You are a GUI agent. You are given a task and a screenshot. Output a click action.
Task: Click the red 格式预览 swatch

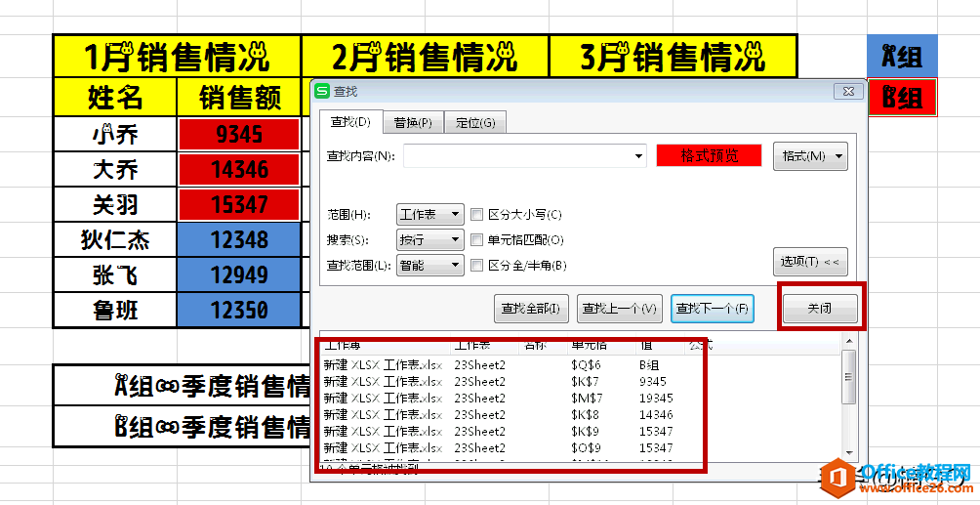point(709,155)
